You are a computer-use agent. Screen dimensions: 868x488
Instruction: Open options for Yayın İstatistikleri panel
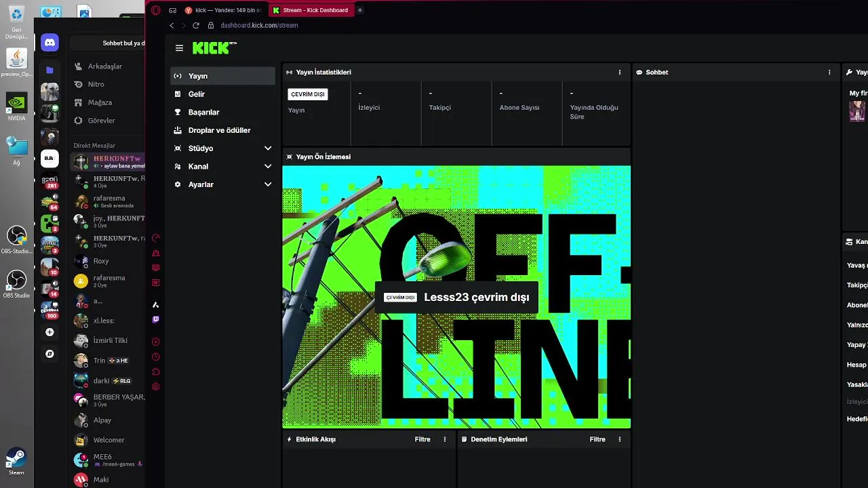pyautogui.click(x=619, y=73)
